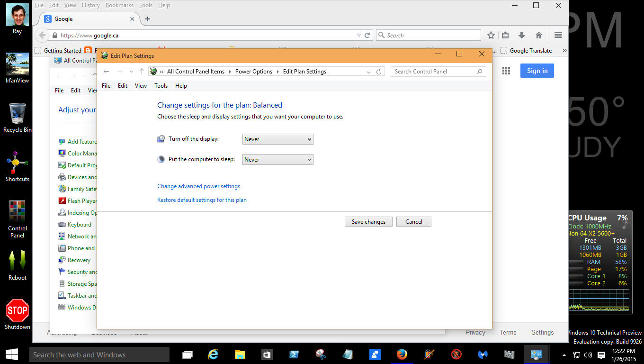
Task: Show more bookmarks via the overflow chevron
Action: click(x=564, y=50)
